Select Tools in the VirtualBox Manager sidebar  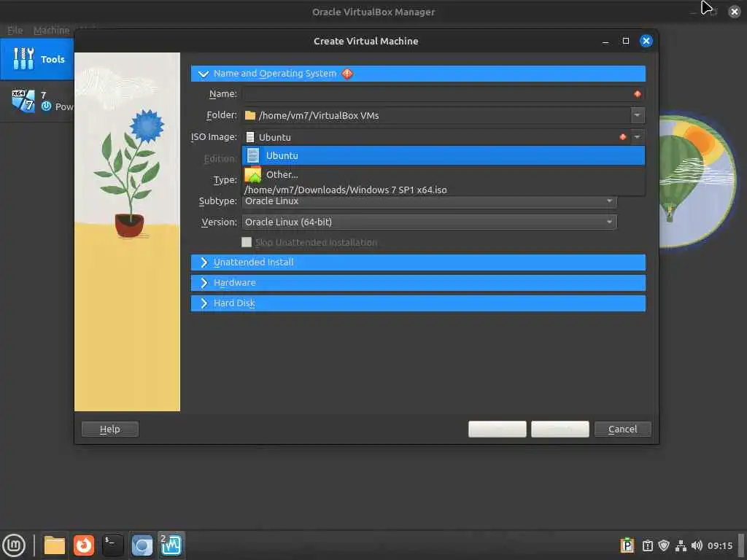tap(36, 59)
